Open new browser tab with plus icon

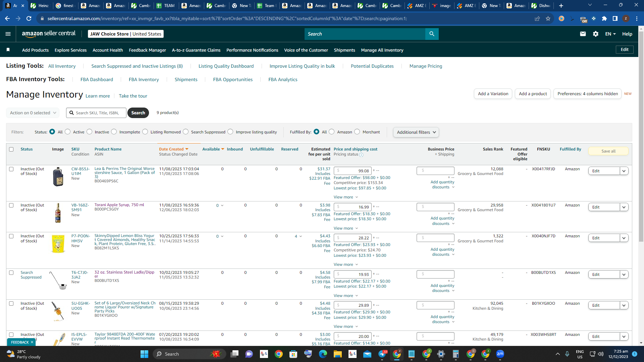[561, 5]
